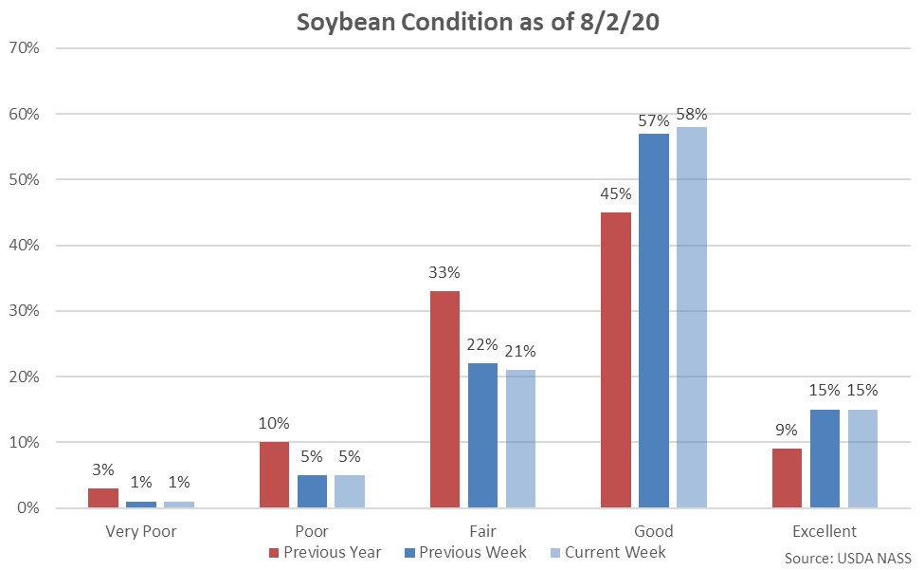
Task: Select the Current Week bar for Excellent
Action: [862, 459]
